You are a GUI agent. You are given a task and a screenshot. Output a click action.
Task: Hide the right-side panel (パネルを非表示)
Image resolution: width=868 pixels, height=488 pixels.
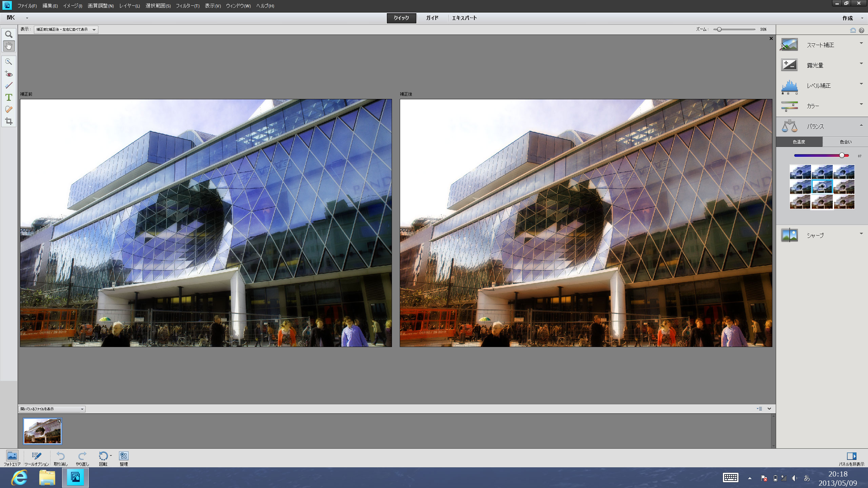(851, 456)
